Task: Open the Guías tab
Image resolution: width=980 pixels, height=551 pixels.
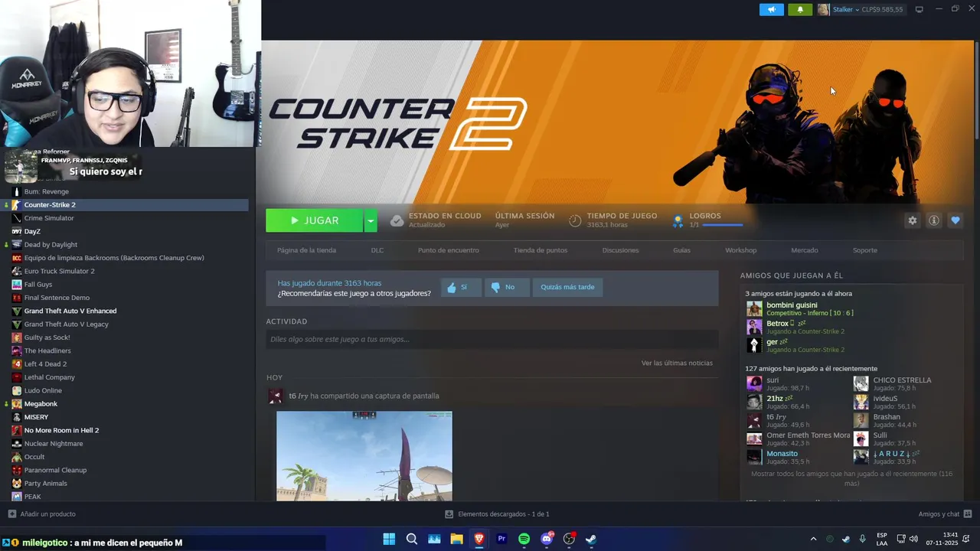Action: pos(681,250)
